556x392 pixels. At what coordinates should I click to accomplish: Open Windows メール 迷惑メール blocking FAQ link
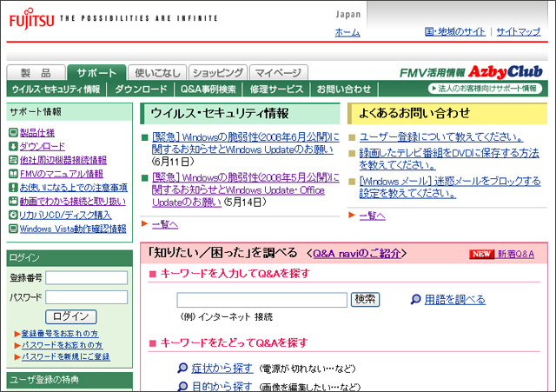coord(450,188)
